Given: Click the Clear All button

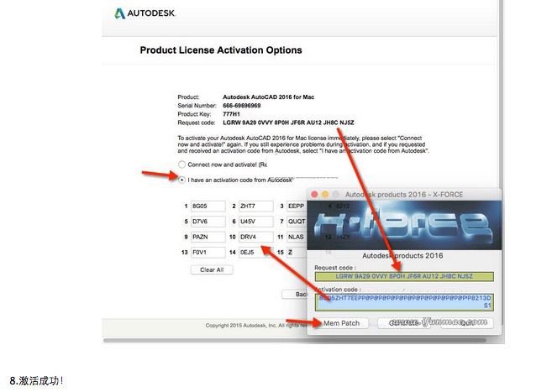Looking at the screenshot, I should pos(212,269).
